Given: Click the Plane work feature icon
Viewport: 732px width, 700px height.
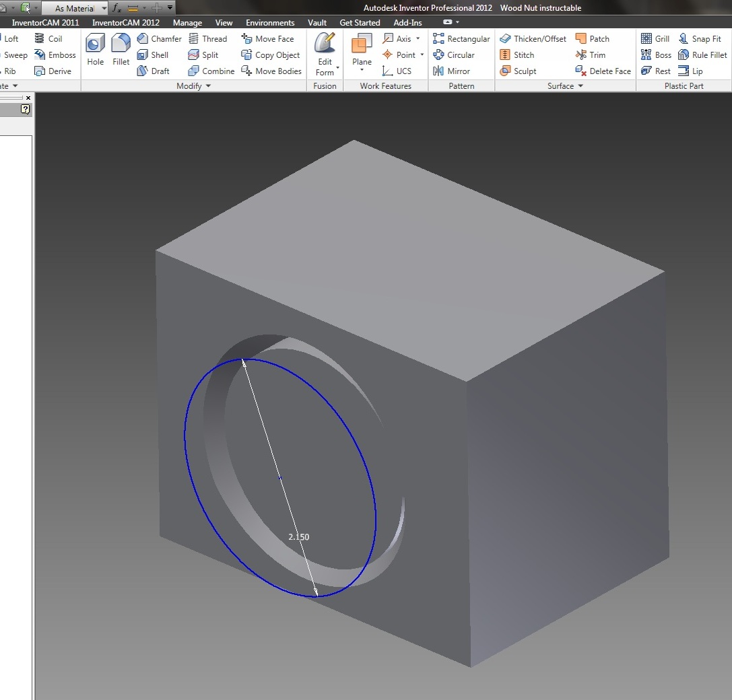Looking at the screenshot, I should click(362, 43).
